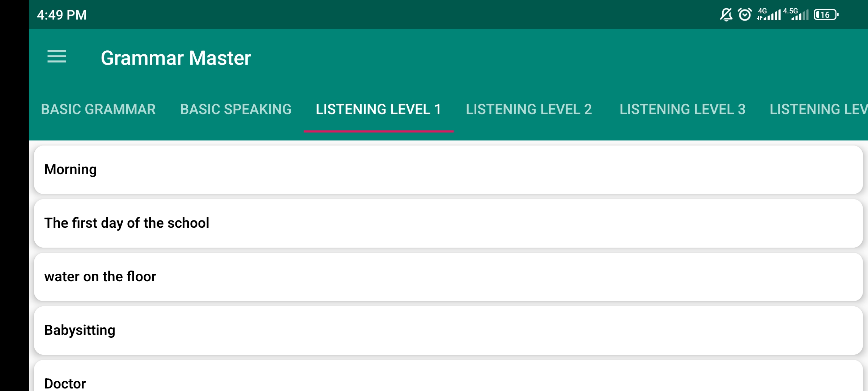Tap the battery level indicator
This screenshot has height=391, width=868.
pos(826,15)
